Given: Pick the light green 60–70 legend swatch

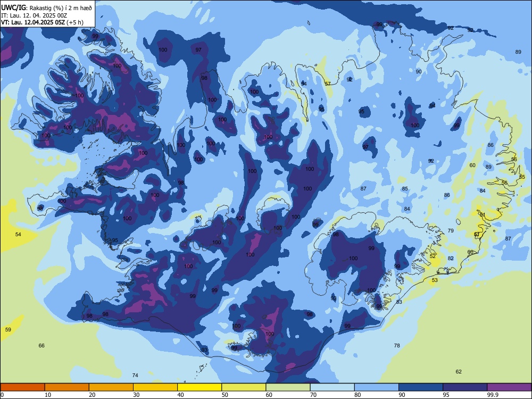Looking at the screenshot, I should pyautogui.click(x=288, y=387).
